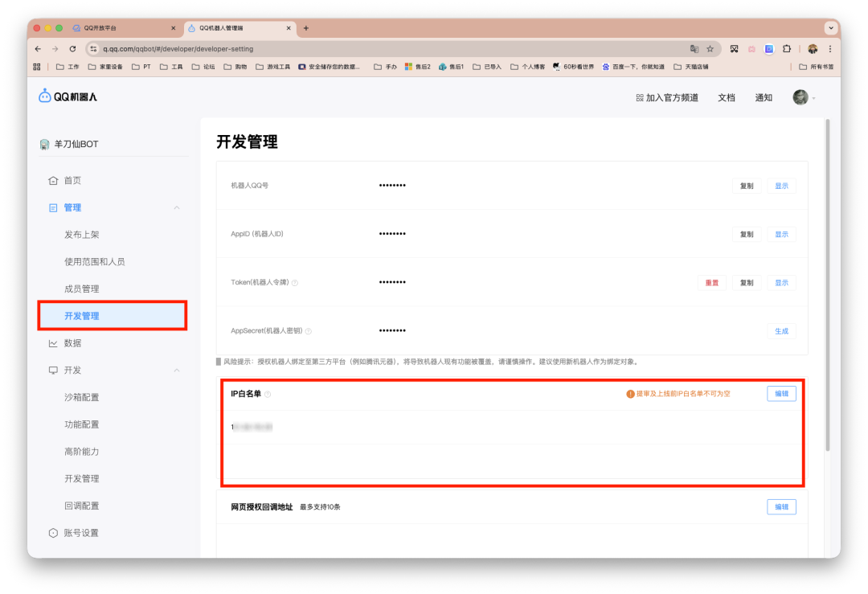Collapse the 开发 sidebar section
Screen dimensions: 868x594
click(176, 370)
